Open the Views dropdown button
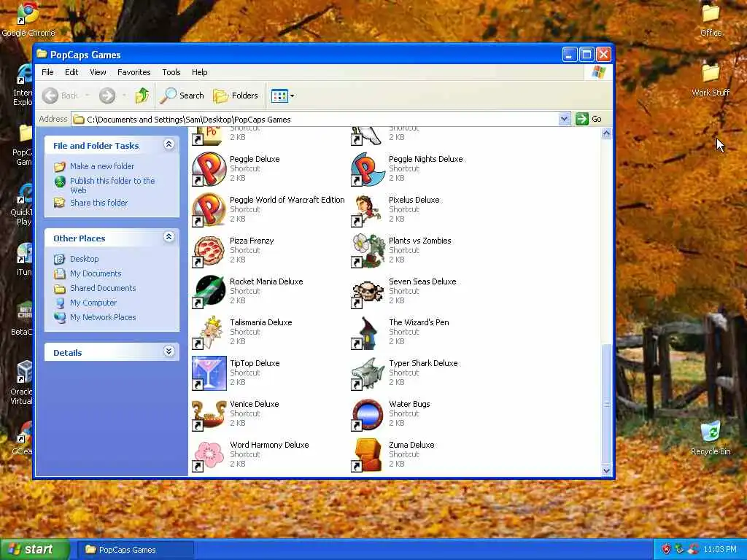Viewport: 747px width, 560px height. tap(282, 96)
